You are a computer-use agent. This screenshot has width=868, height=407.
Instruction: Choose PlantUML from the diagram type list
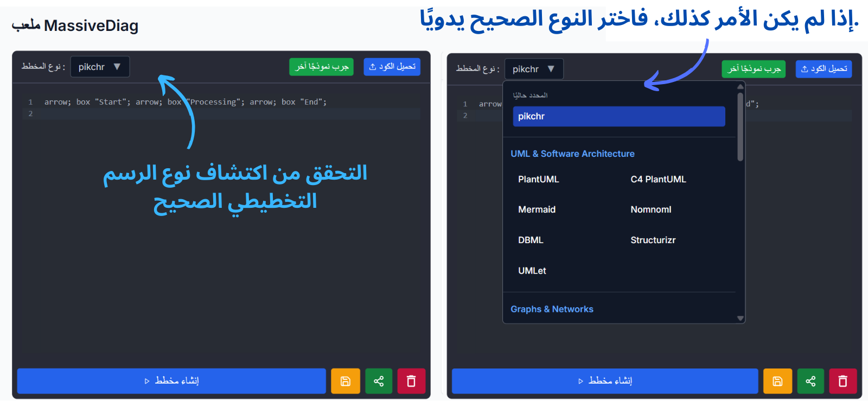point(538,179)
